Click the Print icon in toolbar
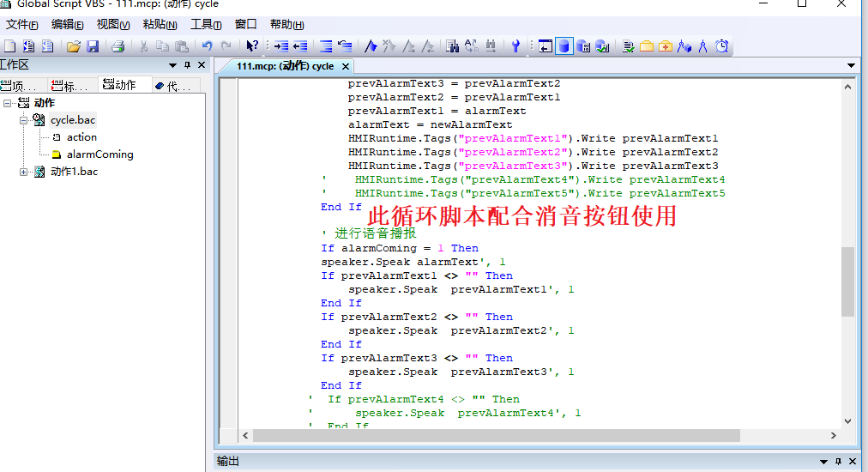Screen dimensions: 868x472 [x=118, y=46]
